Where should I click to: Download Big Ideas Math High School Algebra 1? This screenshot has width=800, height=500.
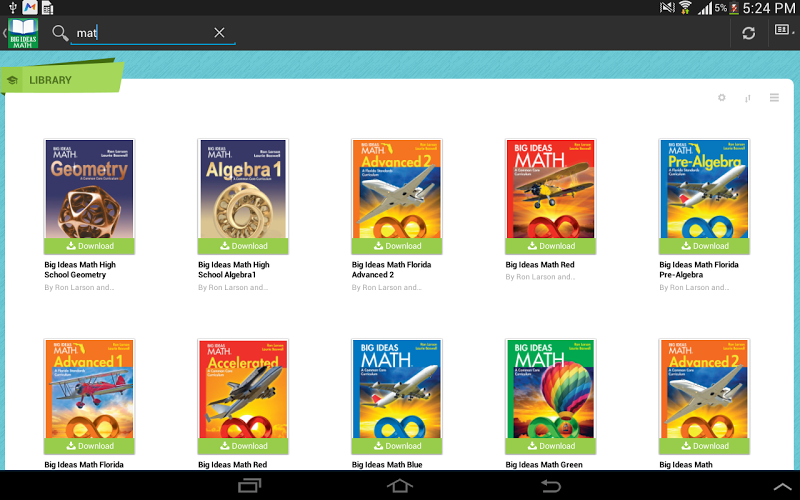[x=243, y=246]
